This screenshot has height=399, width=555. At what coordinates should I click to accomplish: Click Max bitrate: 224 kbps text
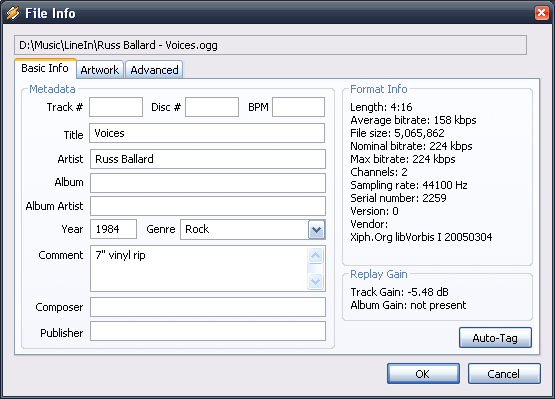click(x=403, y=159)
